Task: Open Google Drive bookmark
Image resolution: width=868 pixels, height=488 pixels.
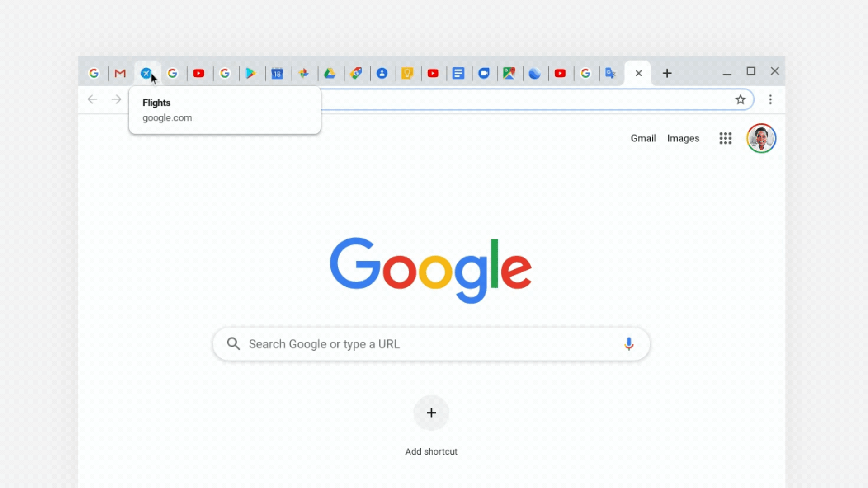Action: (330, 73)
